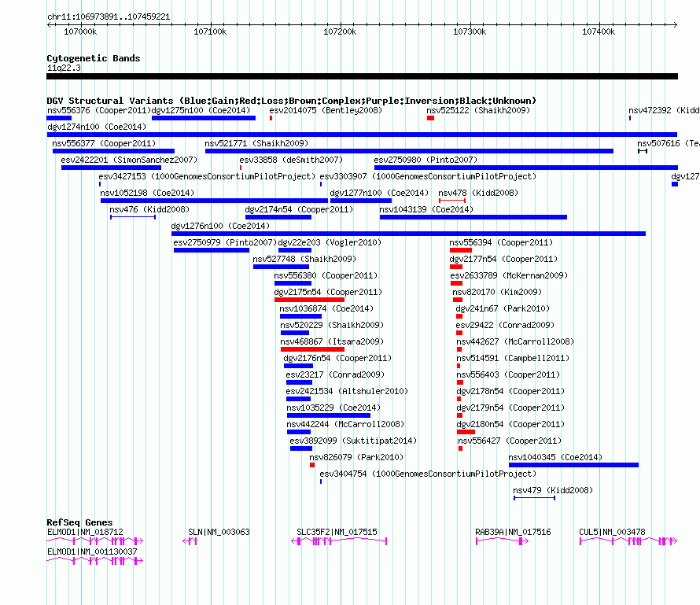
Task: Select esv2750979 (Pinto2007) label
Action: click(225, 242)
